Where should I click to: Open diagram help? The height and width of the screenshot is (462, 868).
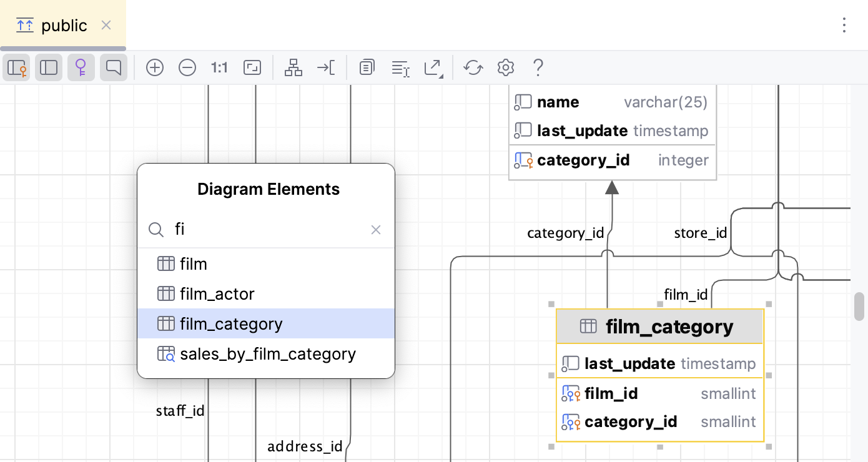538,67
